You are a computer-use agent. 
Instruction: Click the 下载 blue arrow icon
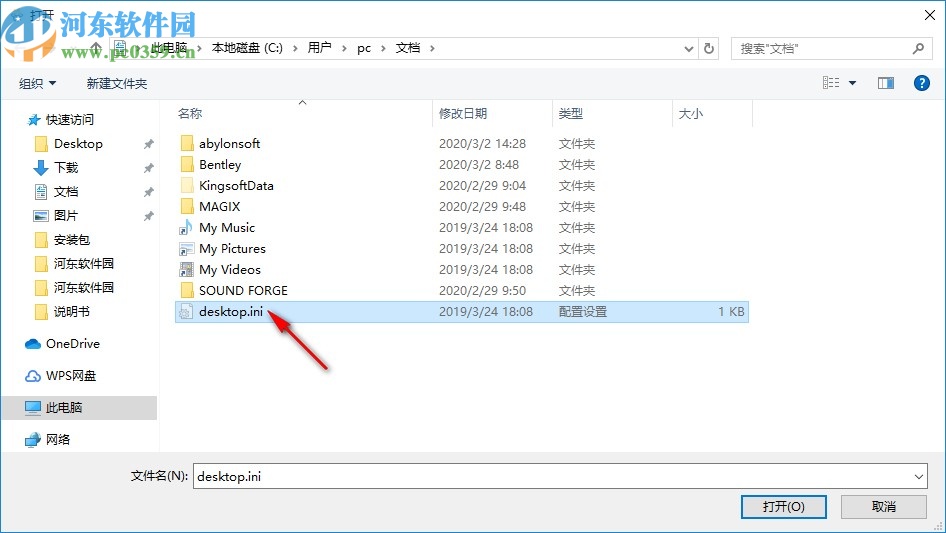pyautogui.click(x=40, y=168)
